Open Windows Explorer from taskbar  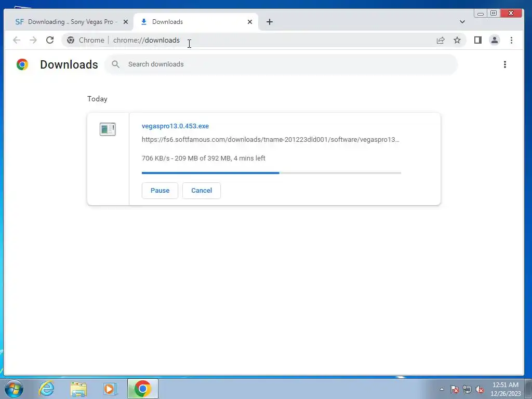[78, 389]
